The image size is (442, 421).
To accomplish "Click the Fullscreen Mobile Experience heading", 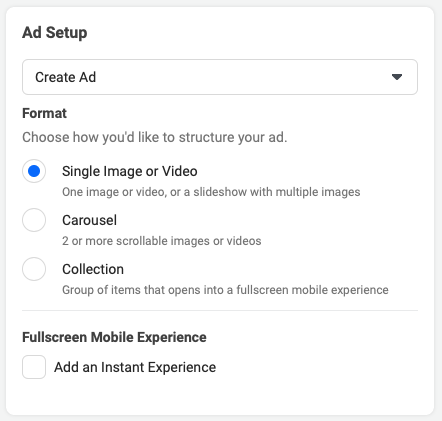I will [114, 337].
